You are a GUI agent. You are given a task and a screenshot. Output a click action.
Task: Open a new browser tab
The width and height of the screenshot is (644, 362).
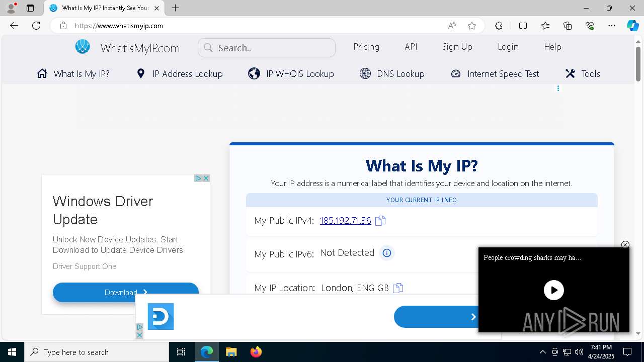click(175, 8)
